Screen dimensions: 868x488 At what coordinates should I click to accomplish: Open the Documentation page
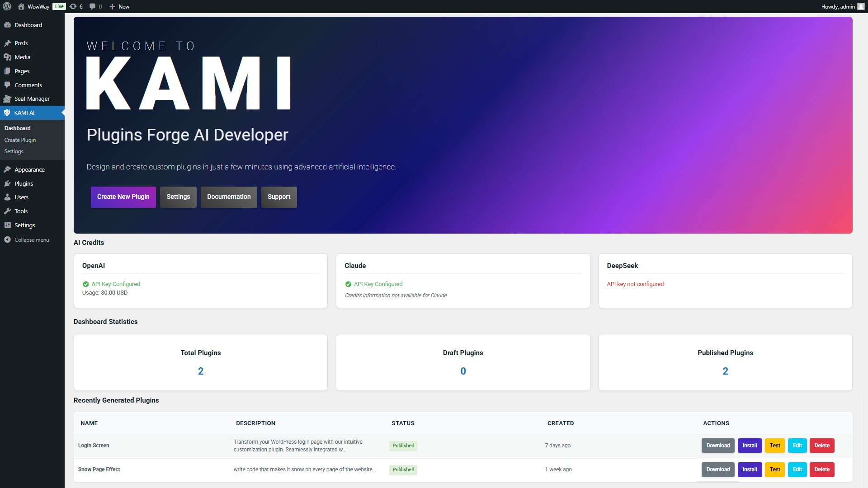click(x=229, y=197)
